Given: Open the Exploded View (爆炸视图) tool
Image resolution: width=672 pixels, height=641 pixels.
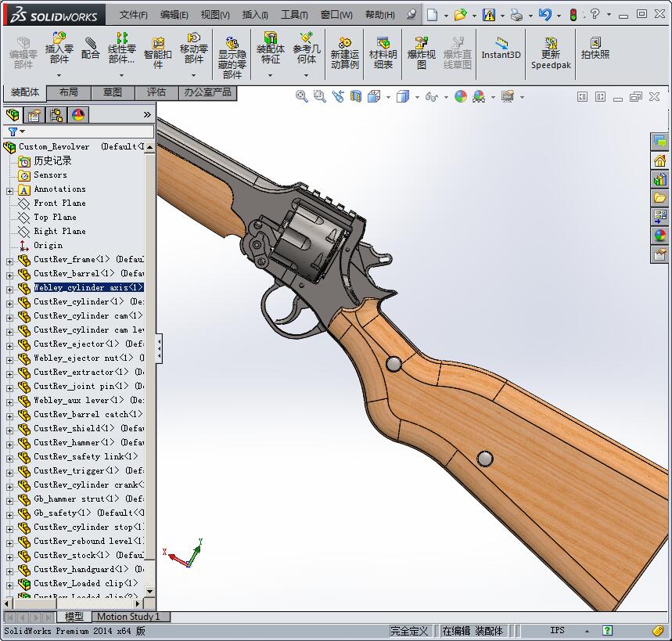Looking at the screenshot, I should [421, 48].
